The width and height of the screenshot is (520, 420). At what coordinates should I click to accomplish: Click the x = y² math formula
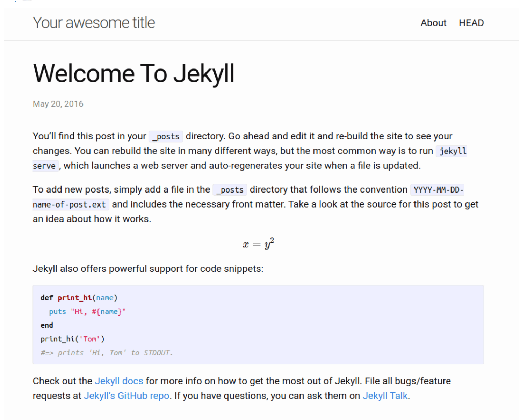pos(258,244)
